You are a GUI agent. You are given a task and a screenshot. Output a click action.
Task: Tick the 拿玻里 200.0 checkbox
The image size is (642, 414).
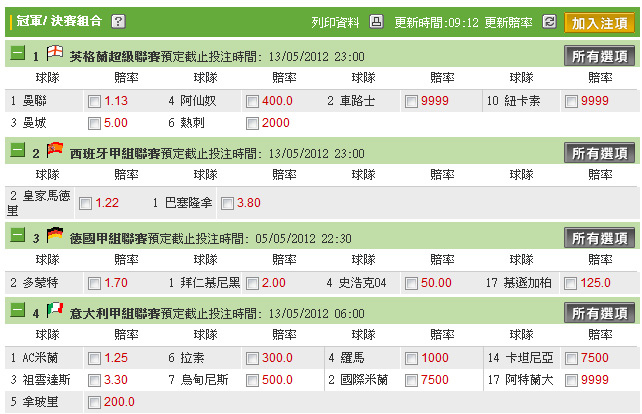point(94,403)
